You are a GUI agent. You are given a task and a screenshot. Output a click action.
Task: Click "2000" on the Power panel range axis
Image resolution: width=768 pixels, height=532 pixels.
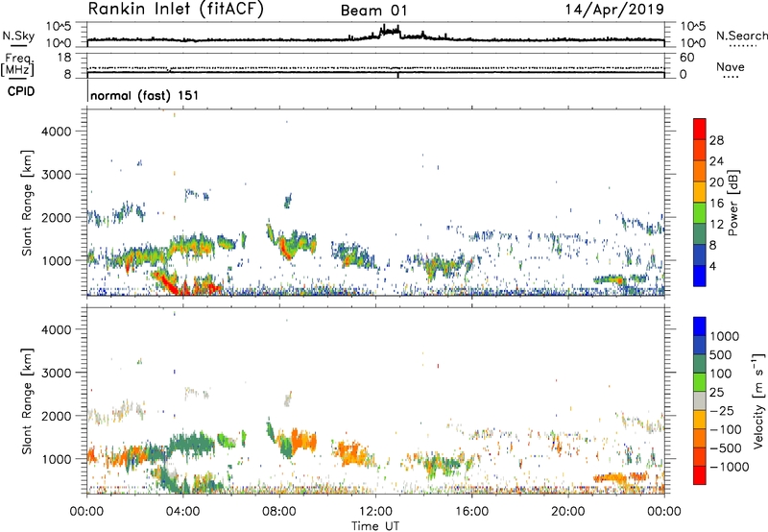pos(56,217)
